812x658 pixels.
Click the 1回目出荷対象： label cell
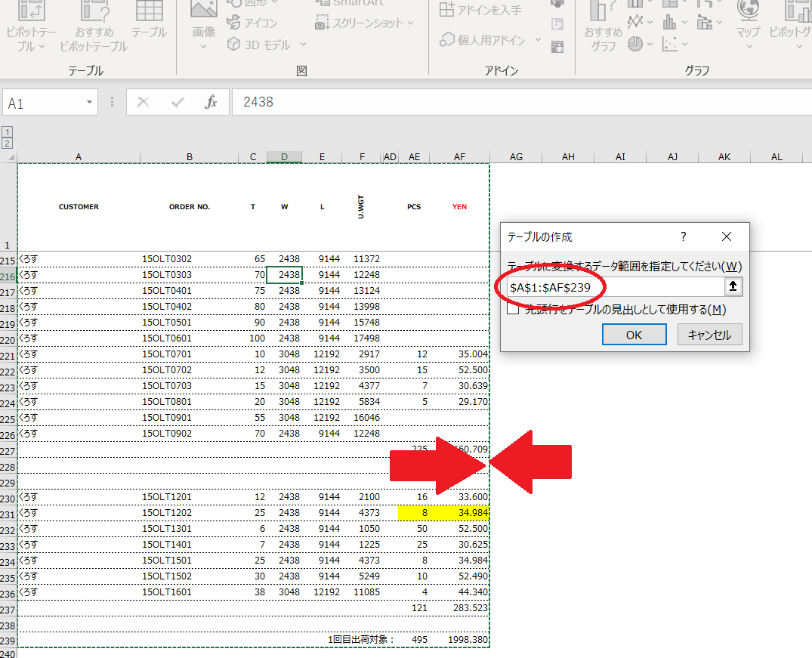click(x=361, y=639)
